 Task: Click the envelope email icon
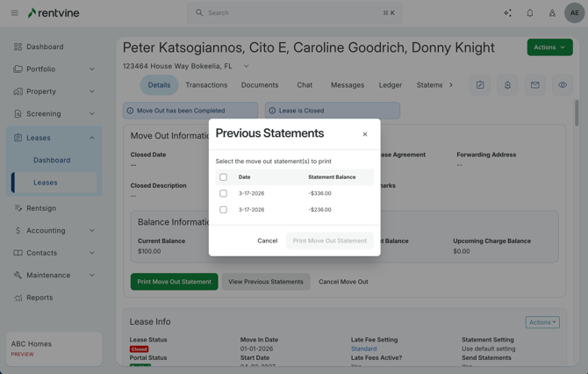534,85
